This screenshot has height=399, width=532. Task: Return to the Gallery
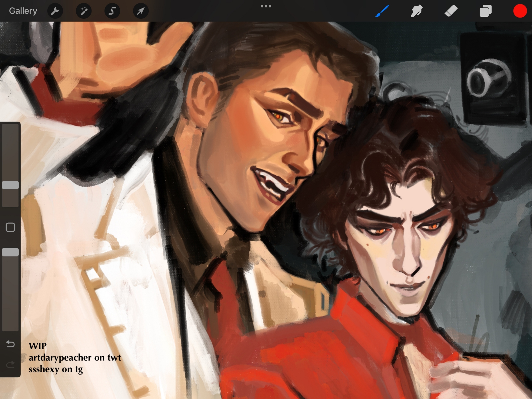tap(23, 11)
